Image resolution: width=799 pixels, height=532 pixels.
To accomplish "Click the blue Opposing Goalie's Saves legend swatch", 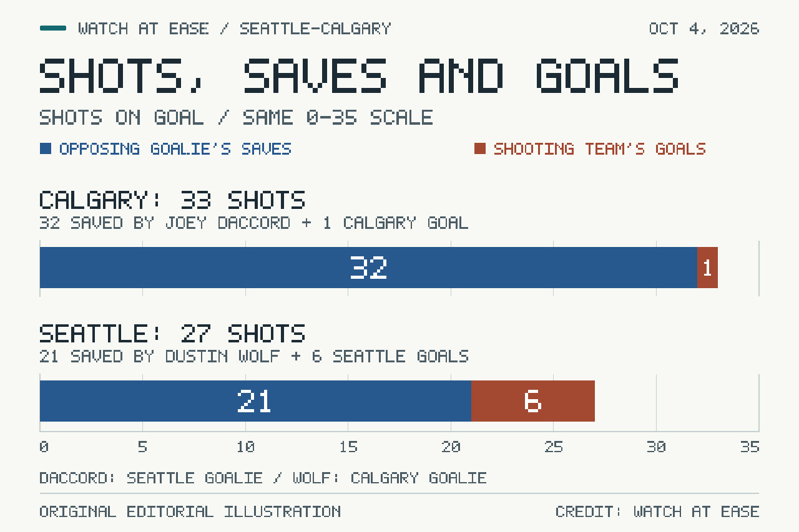I will tap(46, 148).
